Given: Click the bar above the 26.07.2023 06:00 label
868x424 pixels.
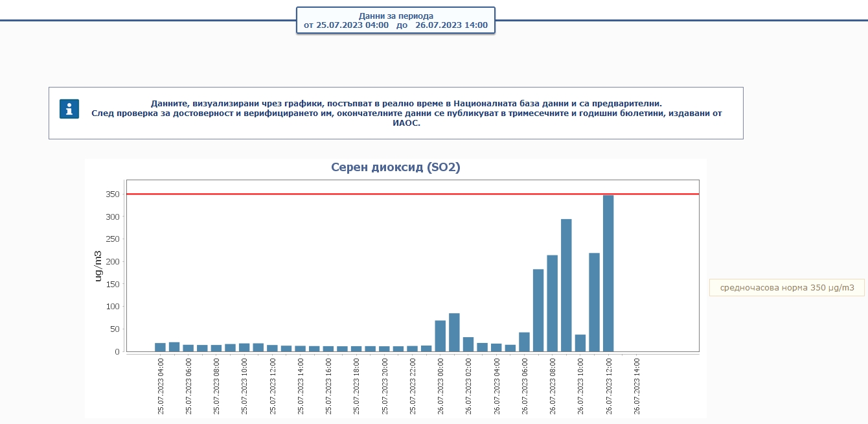Looking at the screenshot, I should pyautogui.click(x=524, y=342).
